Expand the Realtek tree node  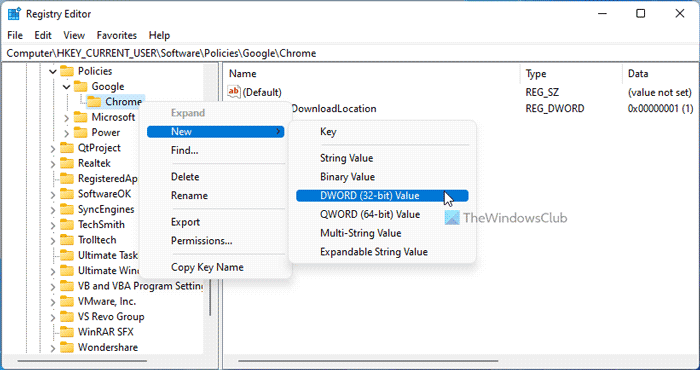(53, 163)
